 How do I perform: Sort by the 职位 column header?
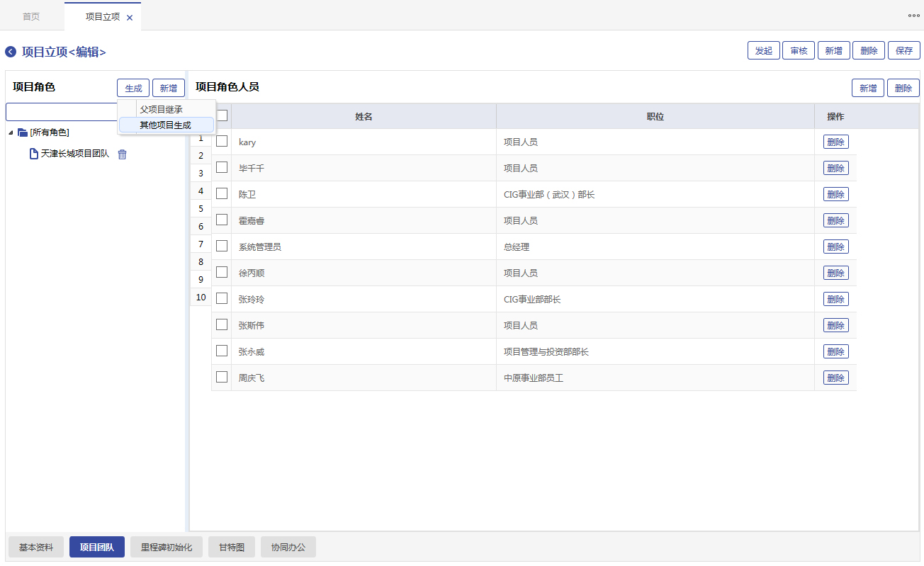click(655, 116)
